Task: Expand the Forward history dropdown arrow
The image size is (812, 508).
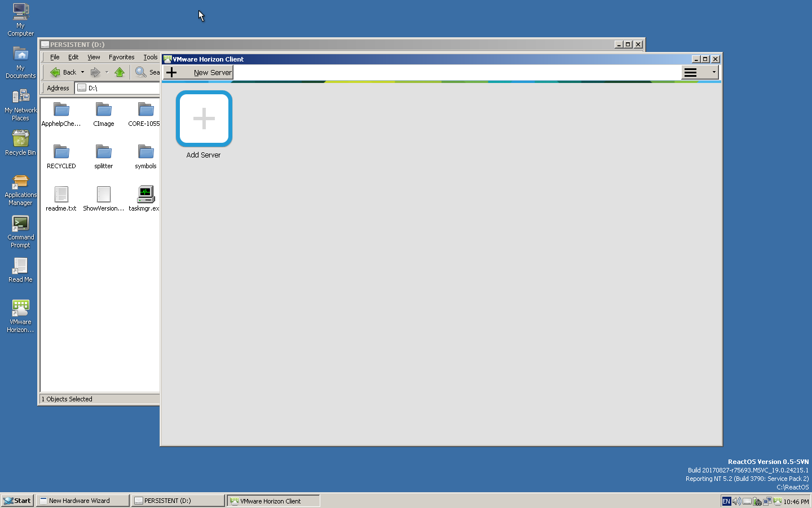Action: [x=107, y=72]
